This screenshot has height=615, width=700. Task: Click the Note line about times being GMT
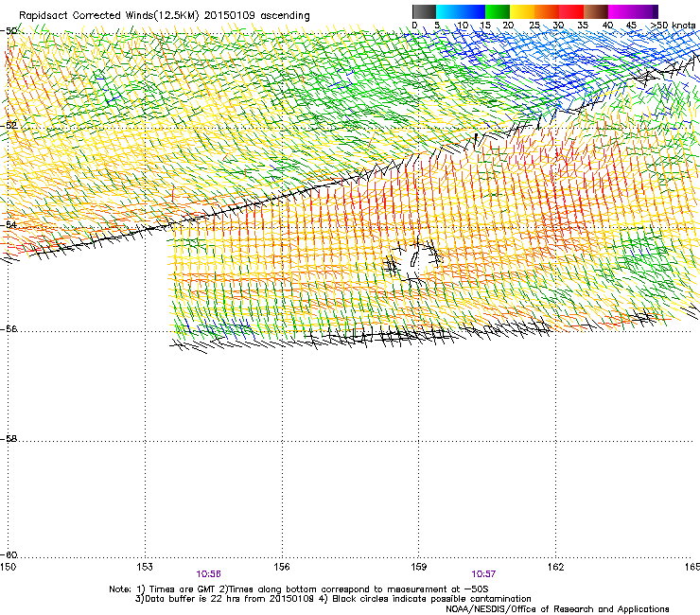tap(299, 589)
